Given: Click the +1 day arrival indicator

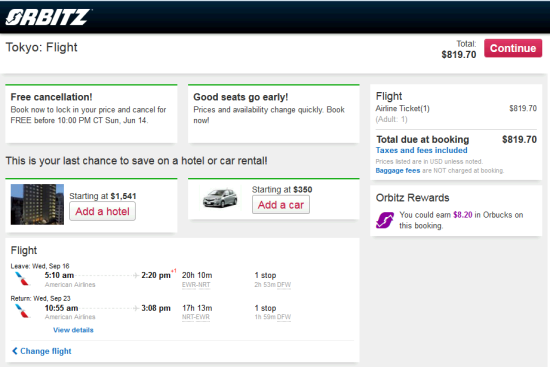Looking at the screenshot, I should pos(174,271).
